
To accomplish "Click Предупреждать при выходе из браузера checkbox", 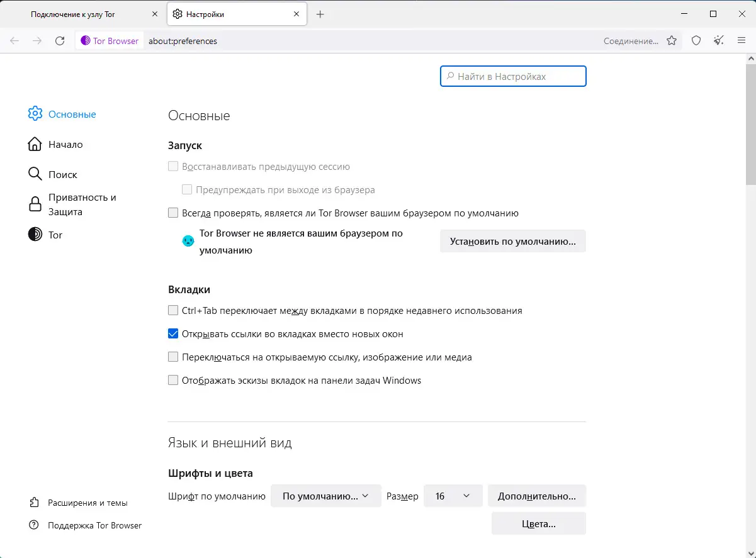I will (x=187, y=189).
